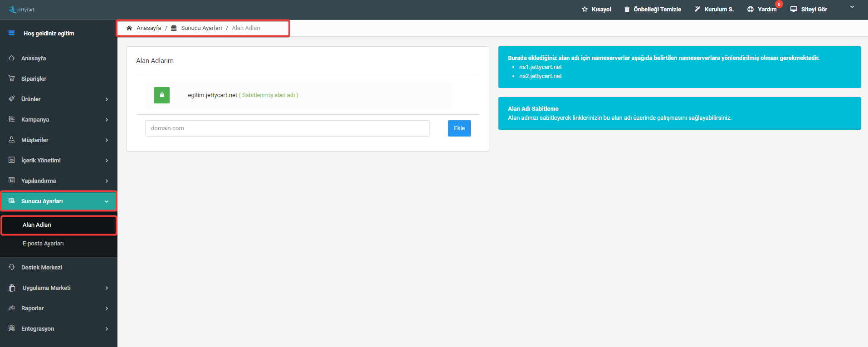Screen dimensions: 868x347
Task: Click the Alan Adı Sabitleme heading
Action: click(x=533, y=109)
